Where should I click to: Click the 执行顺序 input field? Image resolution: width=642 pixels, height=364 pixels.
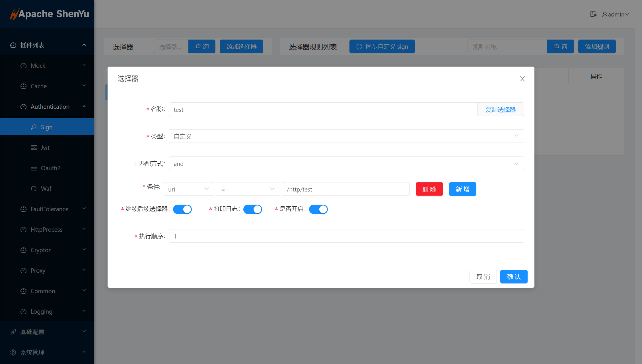346,236
